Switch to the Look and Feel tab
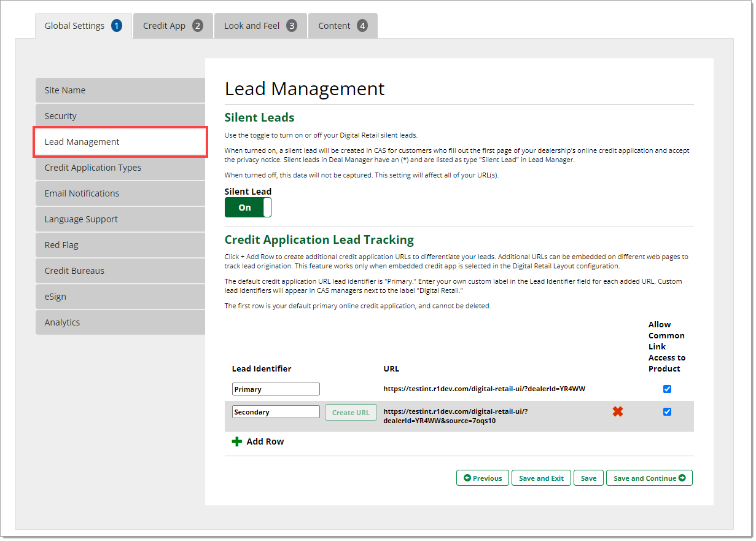756x541 pixels. [261, 26]
